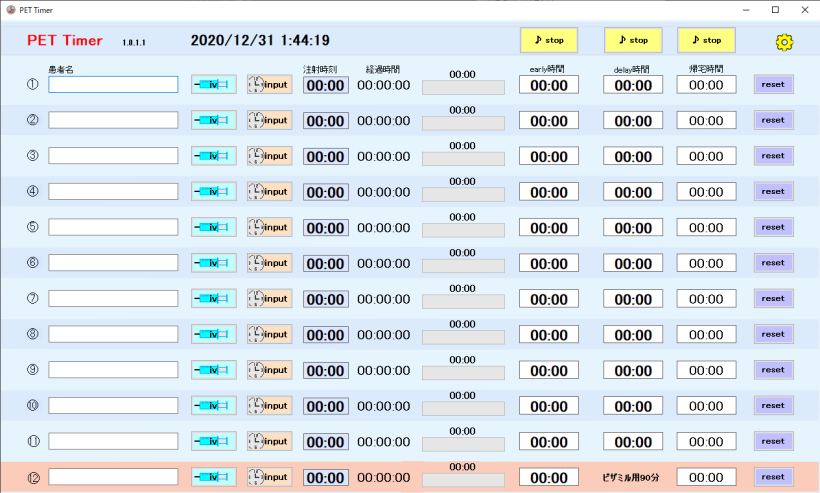Click the ピザミル用90分 label in row ⑫

pyautogui.click(x=631, y=477)
